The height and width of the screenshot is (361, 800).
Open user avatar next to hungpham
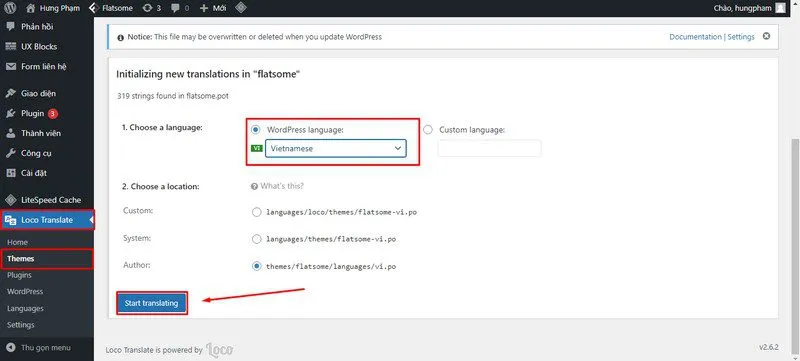coord(781,8)
